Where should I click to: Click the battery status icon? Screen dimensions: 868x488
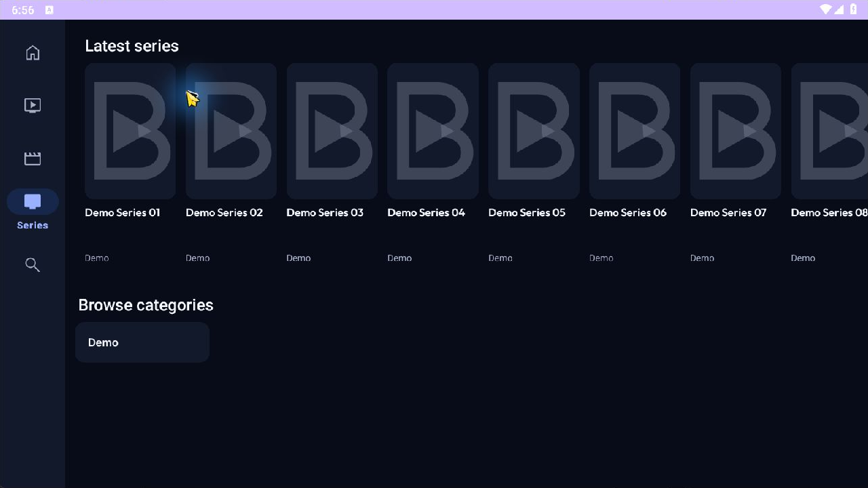[853, 9]
